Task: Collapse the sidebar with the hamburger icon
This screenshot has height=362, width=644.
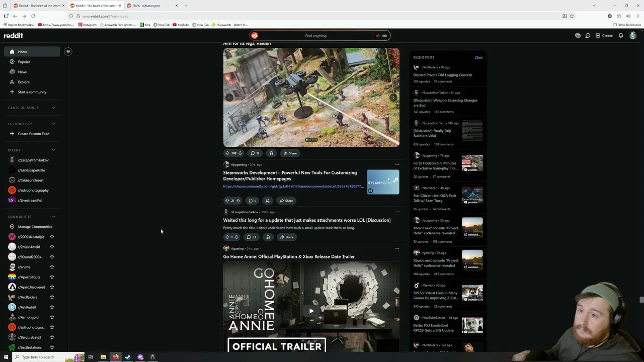Action: pyautogui.click(x=68, y=51)
